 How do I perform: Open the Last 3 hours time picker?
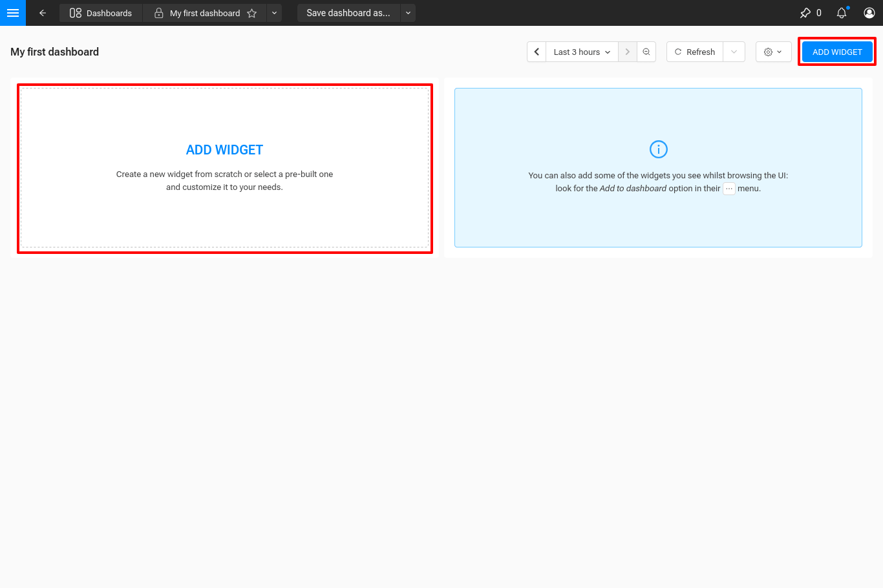click(580, 52)
